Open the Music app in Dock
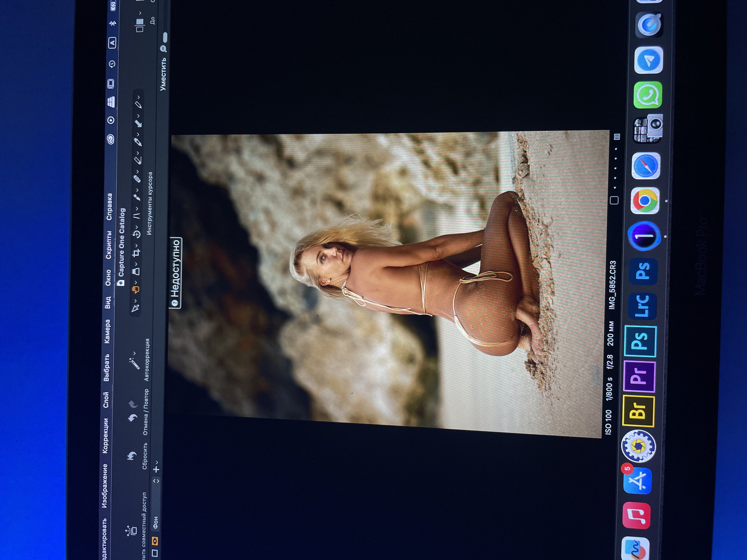This screenshot has width=747, height=560. point(637,516)
